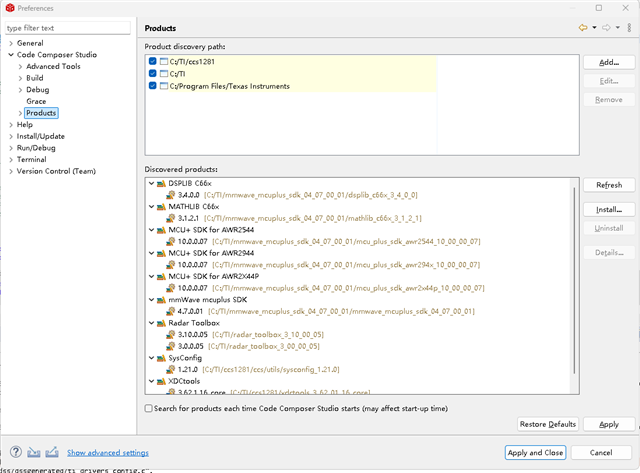
Task: Click the Refresh products button
Action: click(x=609, y=185)
